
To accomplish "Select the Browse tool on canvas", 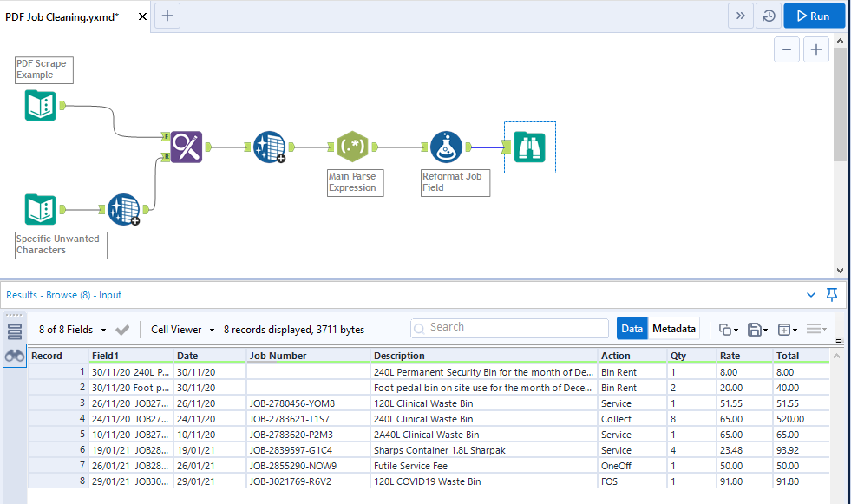I will coord(529,147).
